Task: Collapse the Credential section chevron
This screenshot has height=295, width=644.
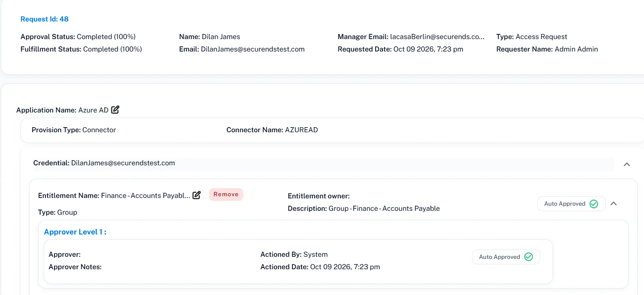Action: [x=626, y=164]
